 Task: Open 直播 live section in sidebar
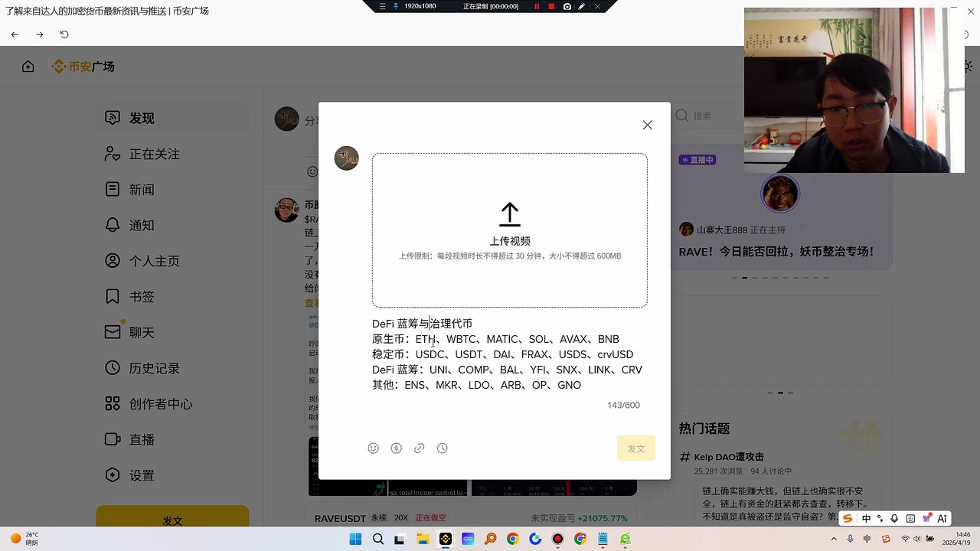pos(172,439)
